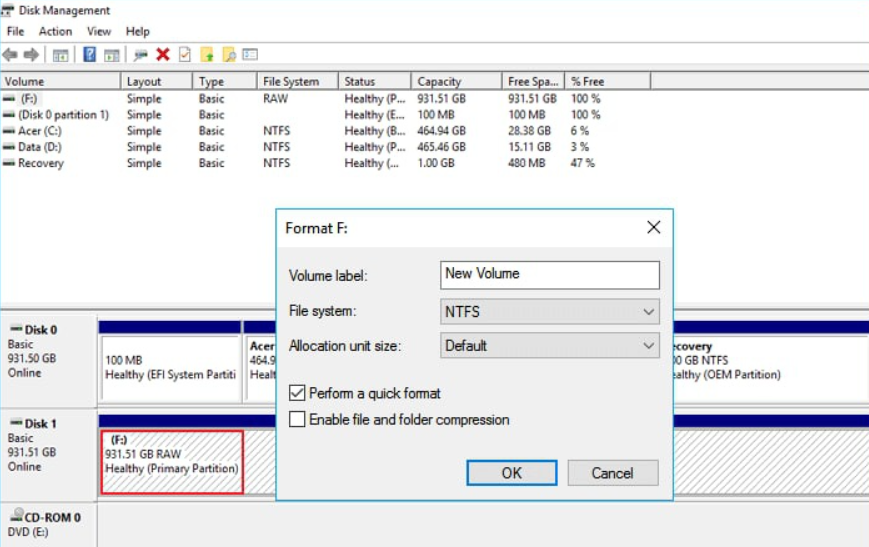The width and height of the screenshot is (869, 547).
Task: Click the blue Help question mark icon
Action: (x=89, y=55)
